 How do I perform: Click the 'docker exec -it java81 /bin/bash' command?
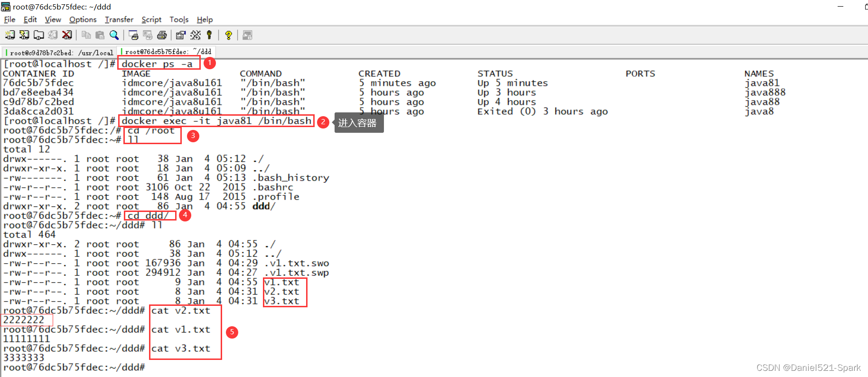point(216,121)
